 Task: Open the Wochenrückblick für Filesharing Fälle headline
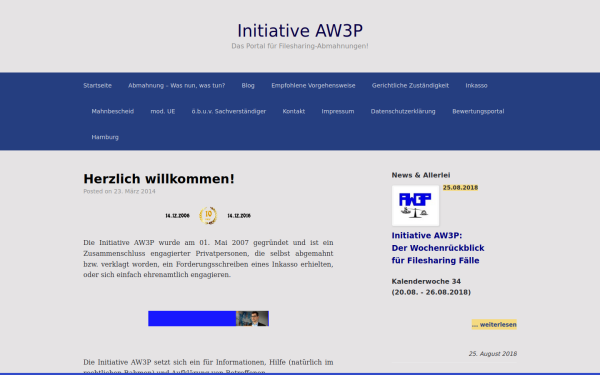(x=438, y=248)
